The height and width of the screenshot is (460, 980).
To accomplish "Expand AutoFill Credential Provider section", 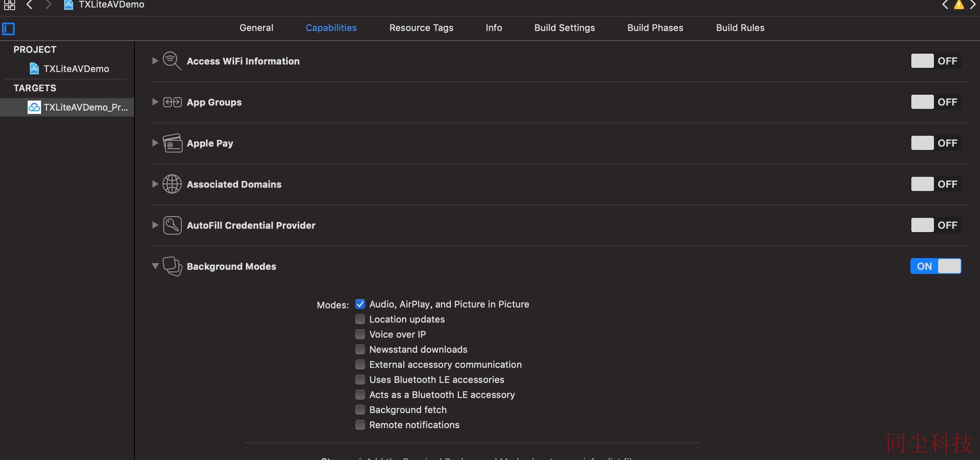I will click(x=155, y=225).
